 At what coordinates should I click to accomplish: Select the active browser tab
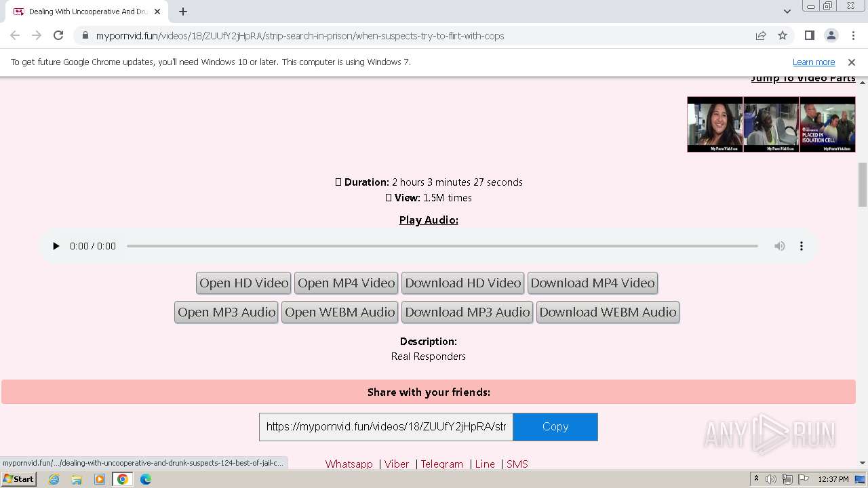88,12
